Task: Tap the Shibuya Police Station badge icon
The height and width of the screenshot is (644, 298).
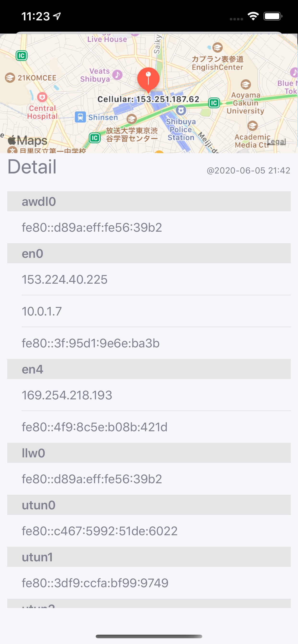Action: coord(181,110)
